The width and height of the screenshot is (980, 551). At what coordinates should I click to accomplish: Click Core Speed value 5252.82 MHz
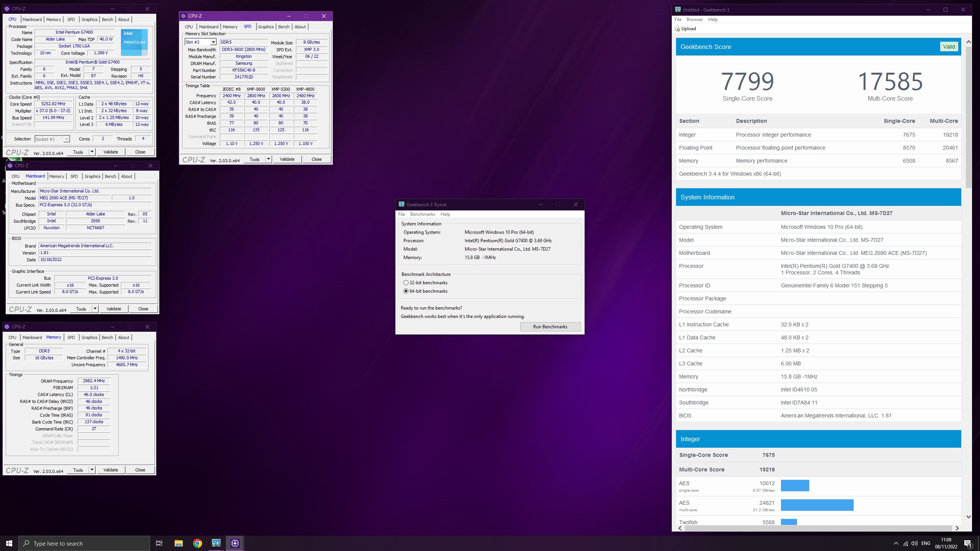pyautogui.click(x=54, y=104)
